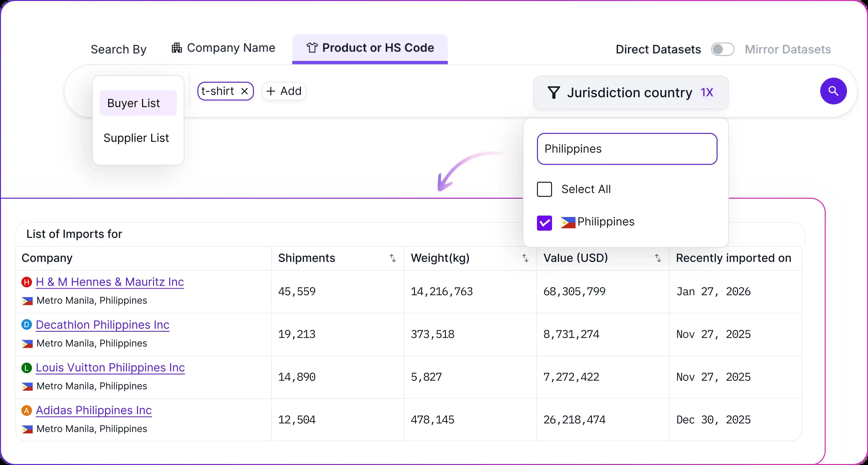This screenshot has width=868, height=465.
Task: Check the Select All checkbox
Action: (x=544, y=189)
